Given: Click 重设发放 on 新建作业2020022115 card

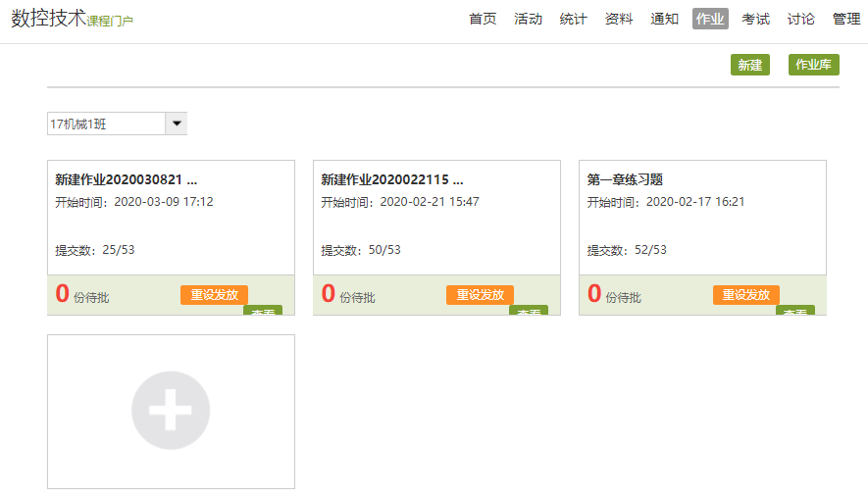Looking at the screenshot, I should pyautogui.click(x=480, y=295).
